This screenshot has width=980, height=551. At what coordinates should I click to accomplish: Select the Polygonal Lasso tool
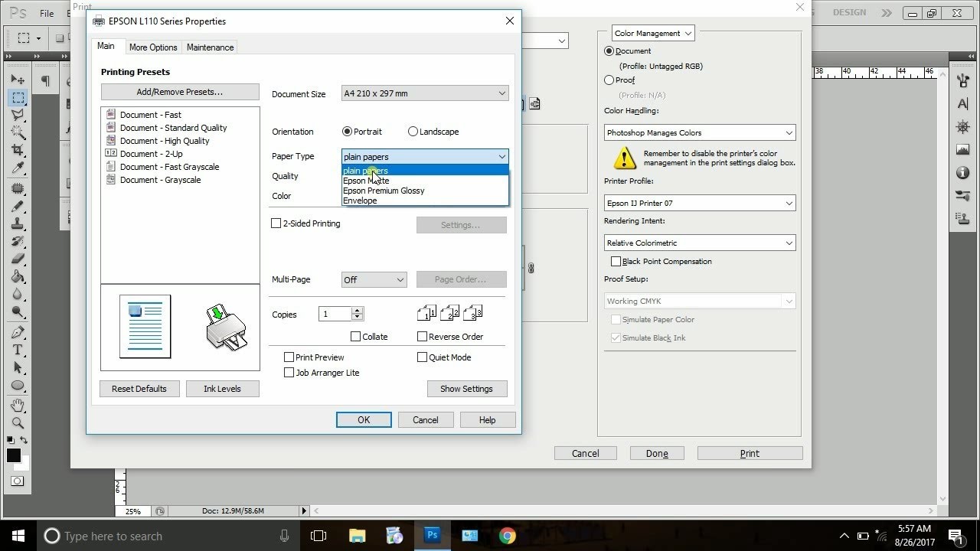(18, 115)
